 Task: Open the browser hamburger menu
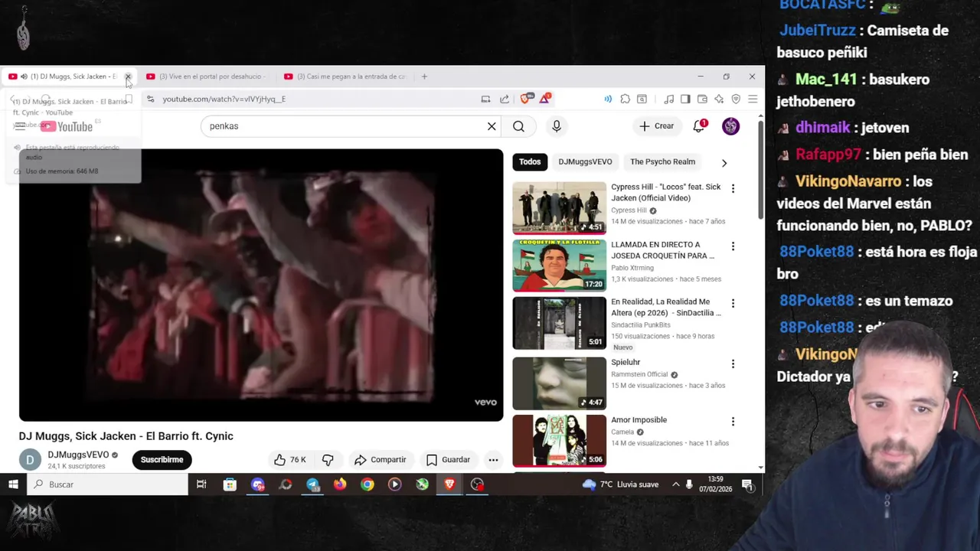(753, 99)
